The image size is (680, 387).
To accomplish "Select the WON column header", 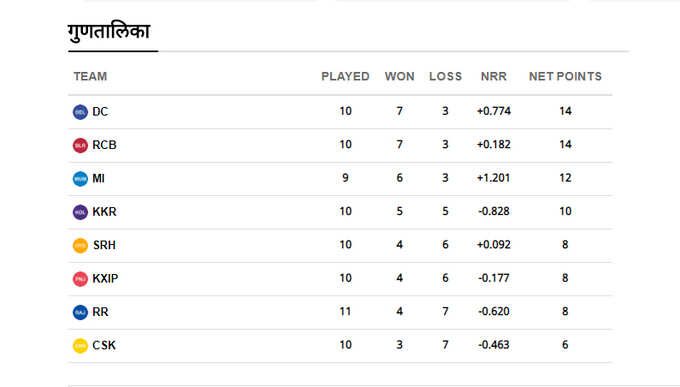I will pos(399,76).
